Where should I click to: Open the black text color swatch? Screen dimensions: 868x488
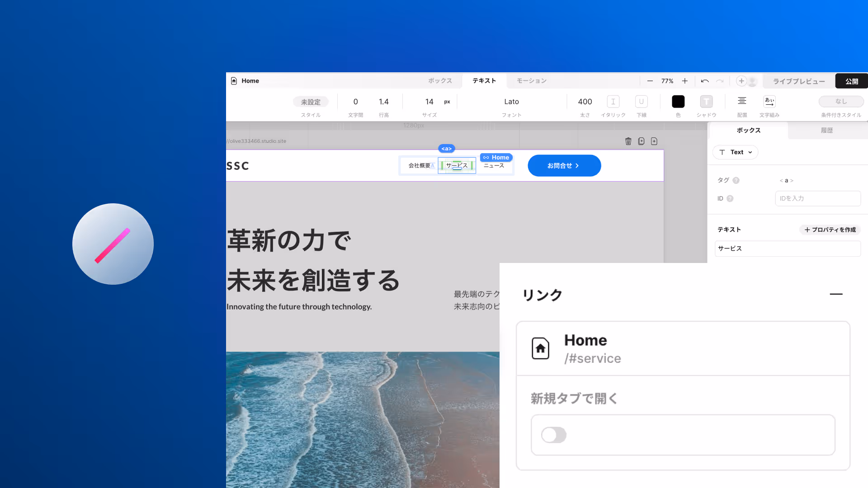click(x=678, y=102)
